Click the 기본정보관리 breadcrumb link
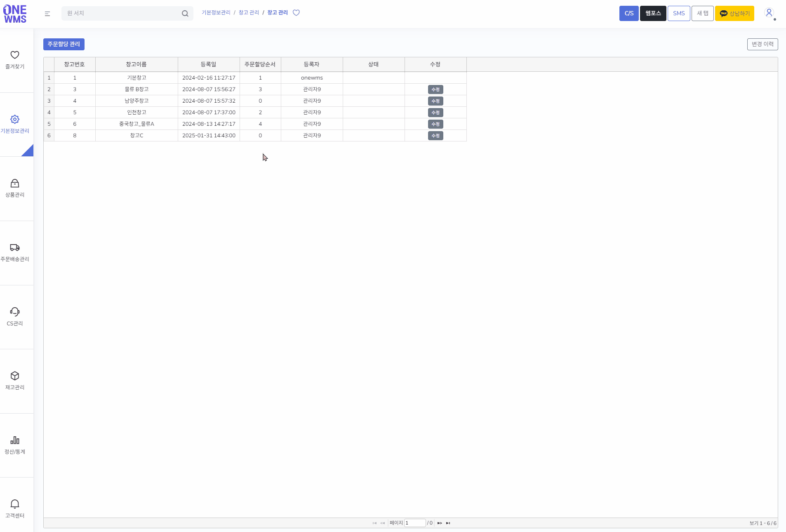This screenshot has width=786, height=532. (x=216, y=13)
